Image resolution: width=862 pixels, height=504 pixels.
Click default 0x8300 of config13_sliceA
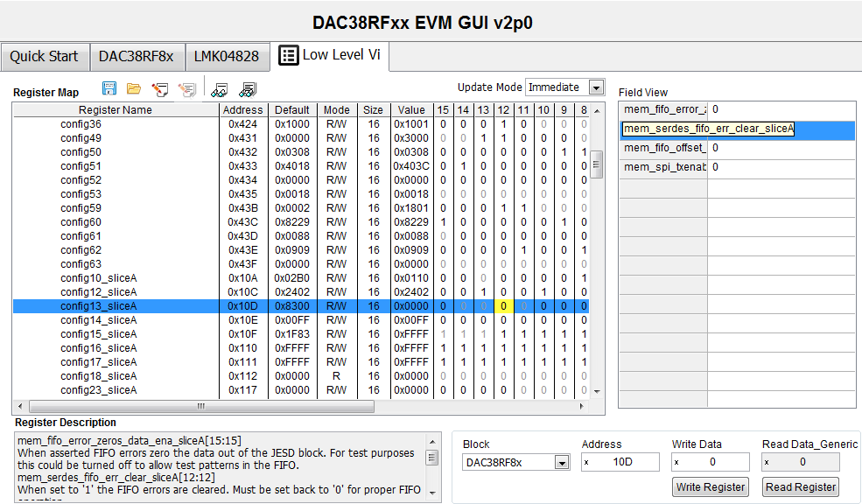[x=292, y=306]
